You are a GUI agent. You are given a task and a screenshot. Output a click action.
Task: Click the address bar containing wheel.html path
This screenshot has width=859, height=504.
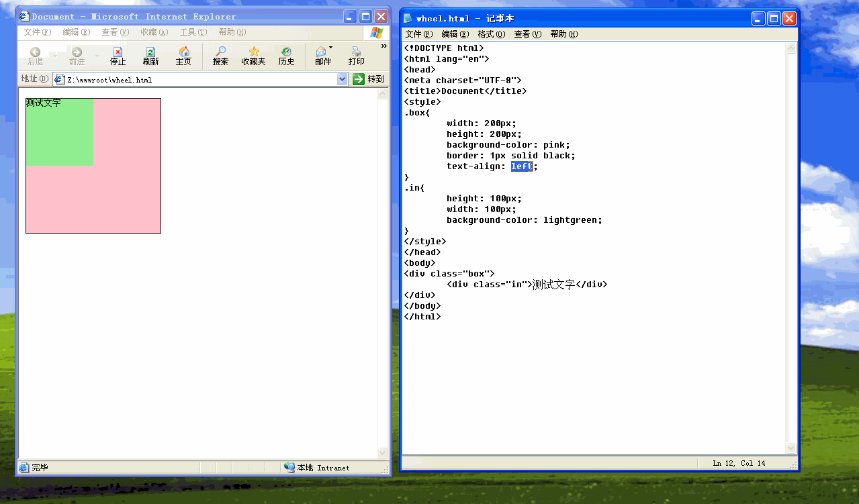[x=195, y=79]
